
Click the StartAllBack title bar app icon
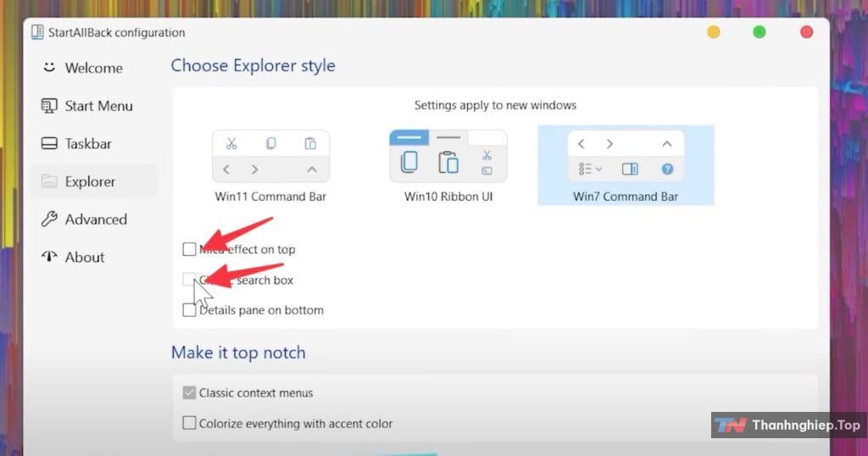37,32
